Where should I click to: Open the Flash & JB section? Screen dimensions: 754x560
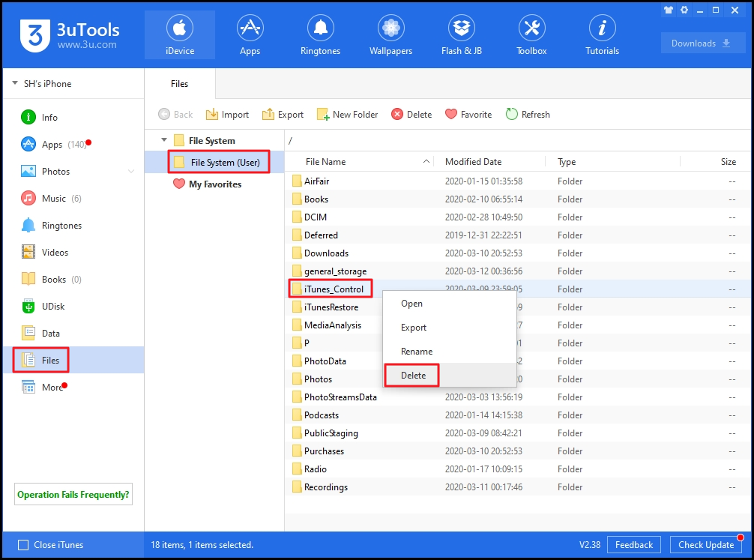[462, 35]
